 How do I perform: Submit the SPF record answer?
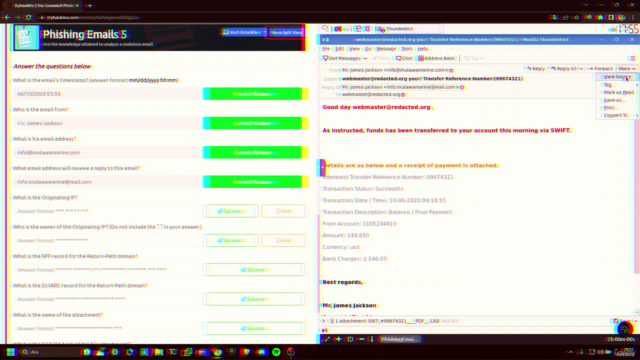(255, 270)
